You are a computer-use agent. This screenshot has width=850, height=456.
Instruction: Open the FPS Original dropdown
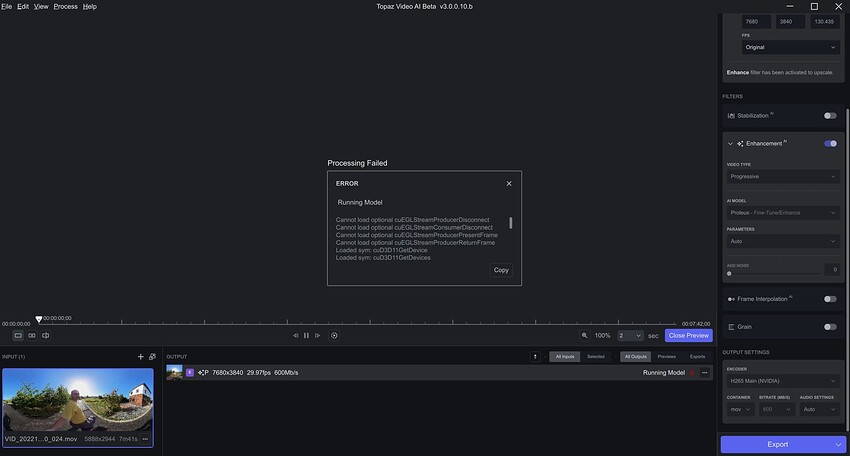click(790, 47)
